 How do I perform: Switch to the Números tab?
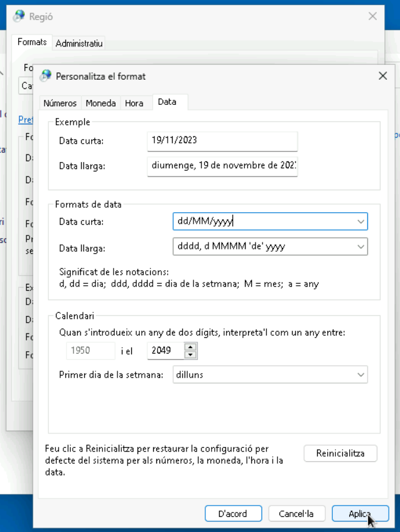point(60,103)
